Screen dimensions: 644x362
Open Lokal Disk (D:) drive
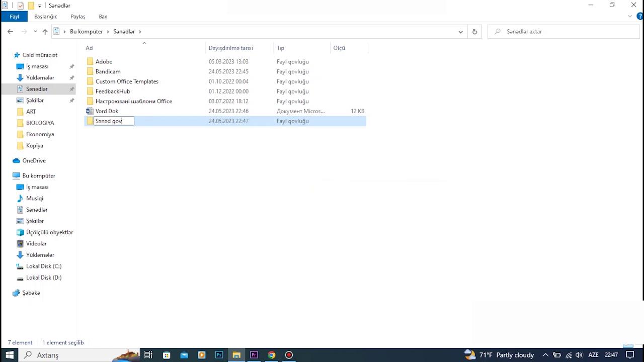point(43,278)
